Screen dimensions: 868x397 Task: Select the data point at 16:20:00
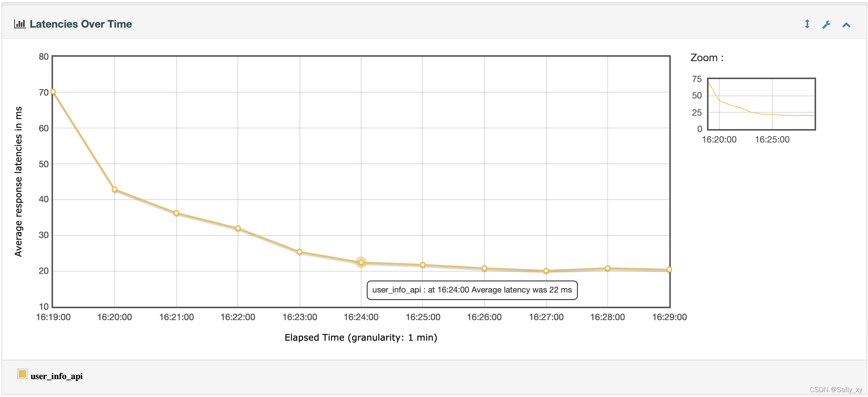(115, 190)
